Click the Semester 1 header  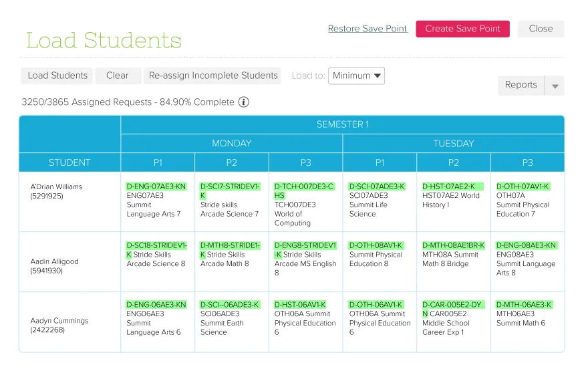(342, 124)
